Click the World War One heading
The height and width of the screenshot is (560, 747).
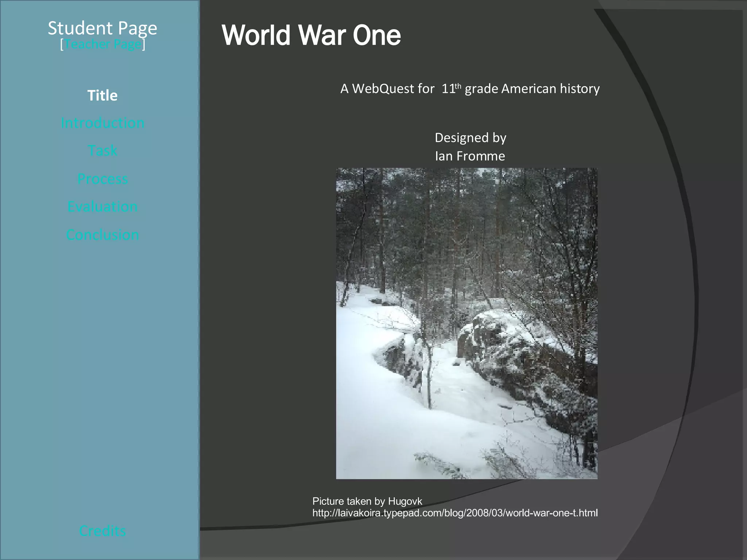[311, 35]
